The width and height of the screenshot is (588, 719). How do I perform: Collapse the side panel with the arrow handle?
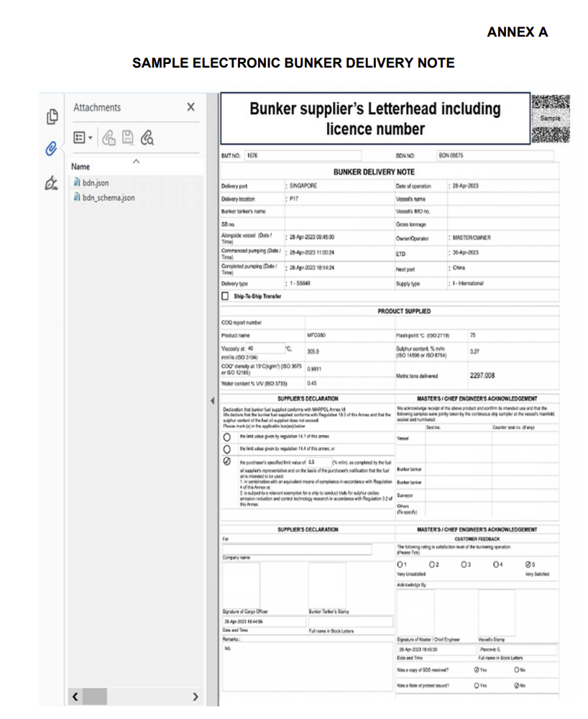click(x=213, y=400)
